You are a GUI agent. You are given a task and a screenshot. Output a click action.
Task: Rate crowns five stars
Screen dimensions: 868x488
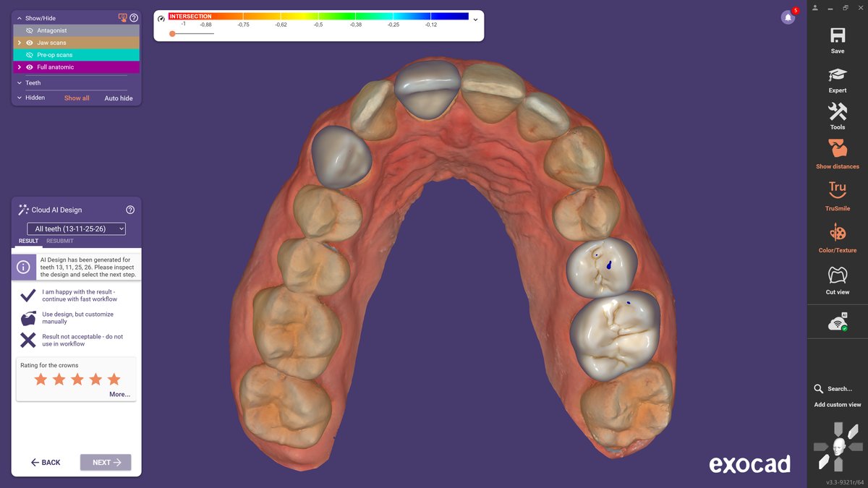(114, 380)
